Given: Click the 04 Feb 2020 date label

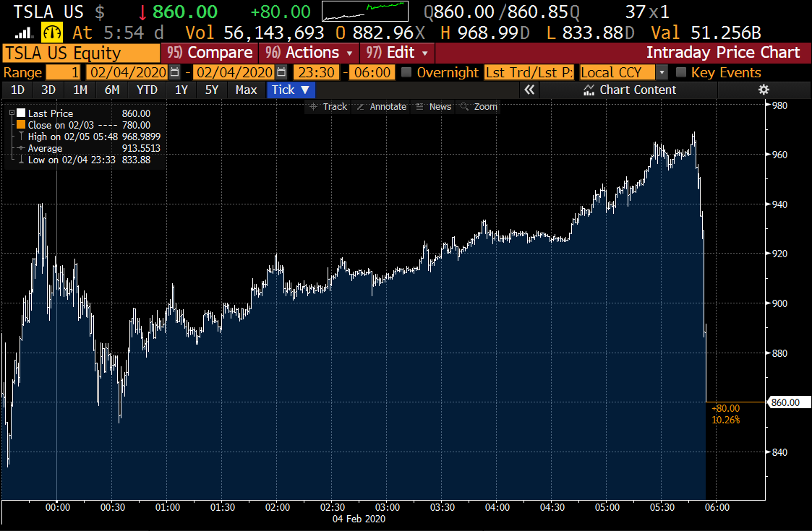Looking at the screenshot, I should coord(359,519).
